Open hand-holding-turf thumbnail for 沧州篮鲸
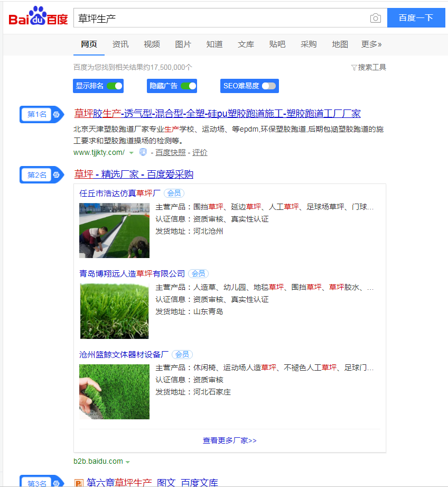 tap(114, 392)
